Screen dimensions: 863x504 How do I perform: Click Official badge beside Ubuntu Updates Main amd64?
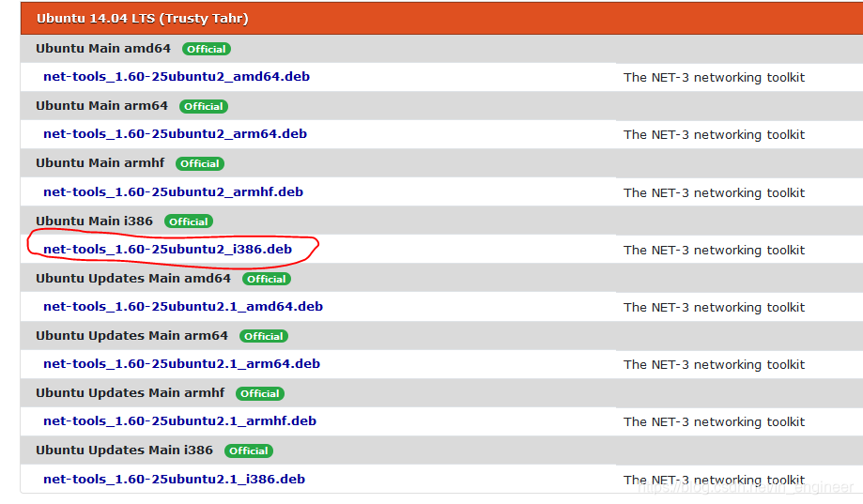267,279
